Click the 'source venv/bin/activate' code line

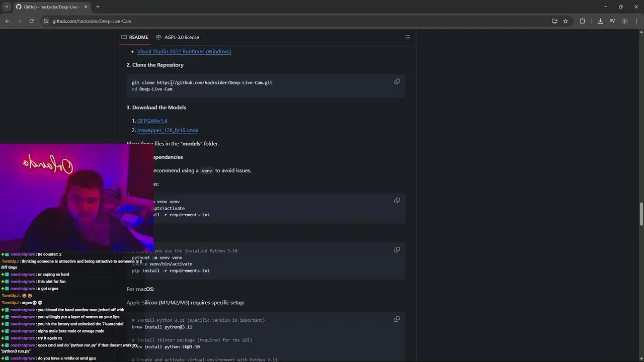(162, 264)
